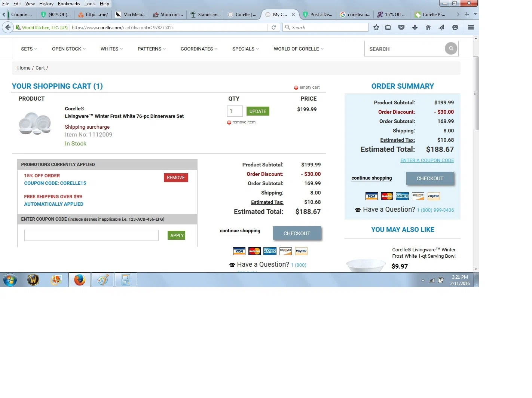Expand the COORDINATES menu
Screen dimensions: 532x398
pyautogui.click(x=199, y=49)
